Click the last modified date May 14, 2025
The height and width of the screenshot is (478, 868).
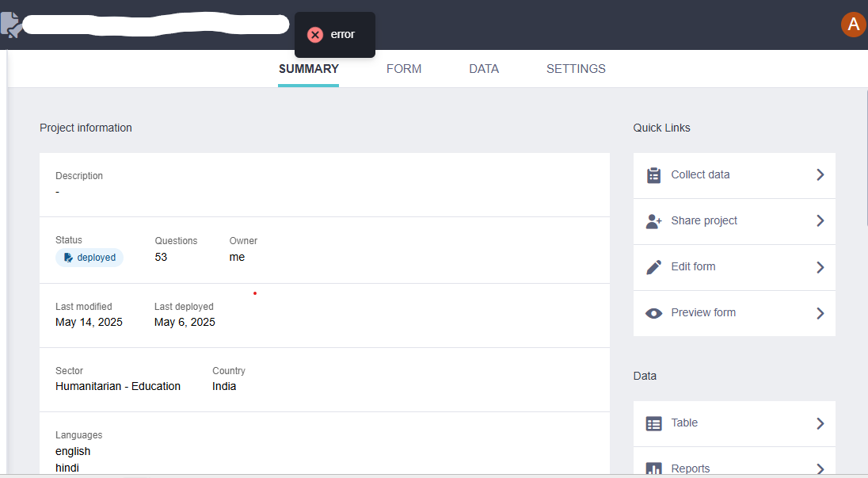click(x=89, y=323)
